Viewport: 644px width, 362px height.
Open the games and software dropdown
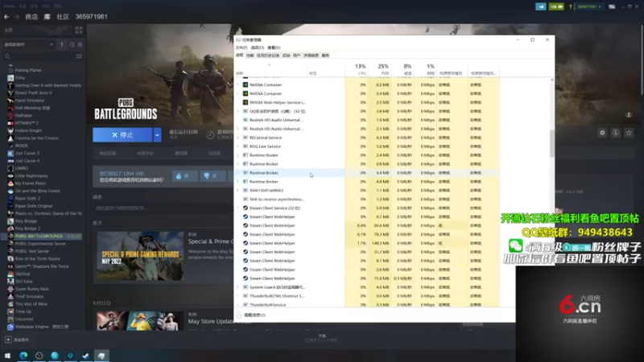pos(29,44)
